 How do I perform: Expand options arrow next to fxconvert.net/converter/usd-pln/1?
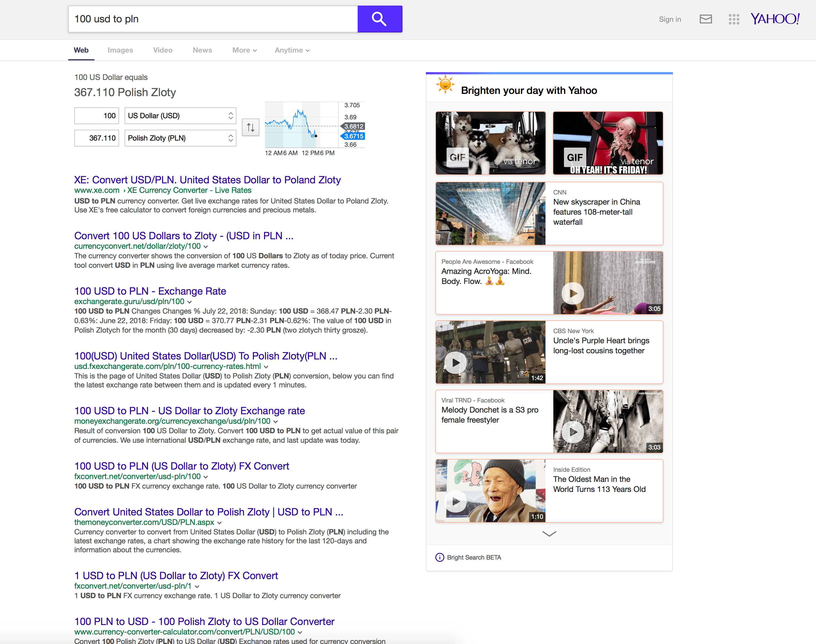(197, 587)
